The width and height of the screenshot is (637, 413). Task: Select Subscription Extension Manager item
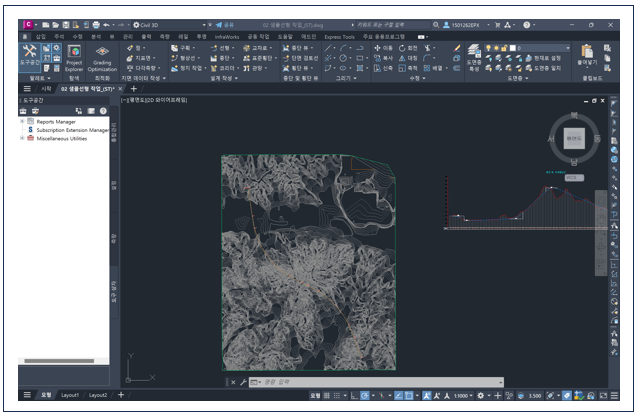[x=72, y=130]
